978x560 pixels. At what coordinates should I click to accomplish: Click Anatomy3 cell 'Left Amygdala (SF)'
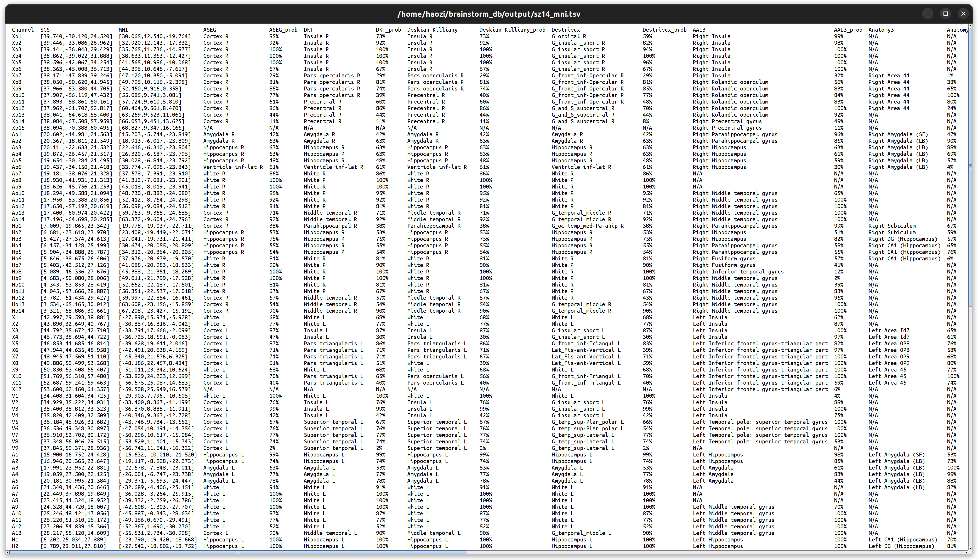(896, 455)
